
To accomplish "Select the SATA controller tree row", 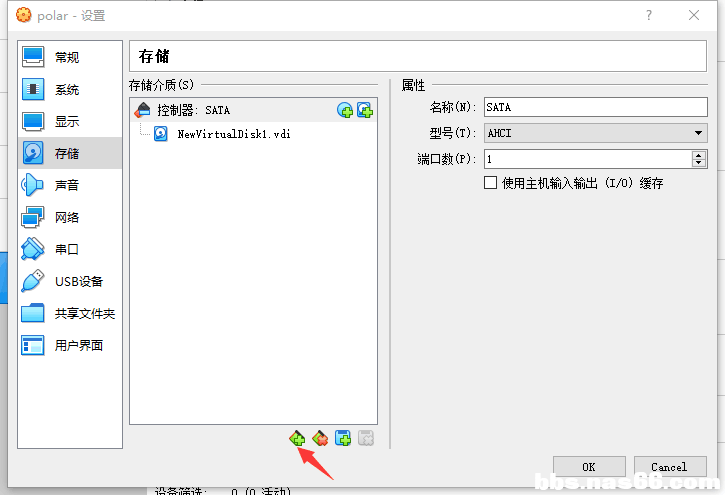I will click(253, 110).
